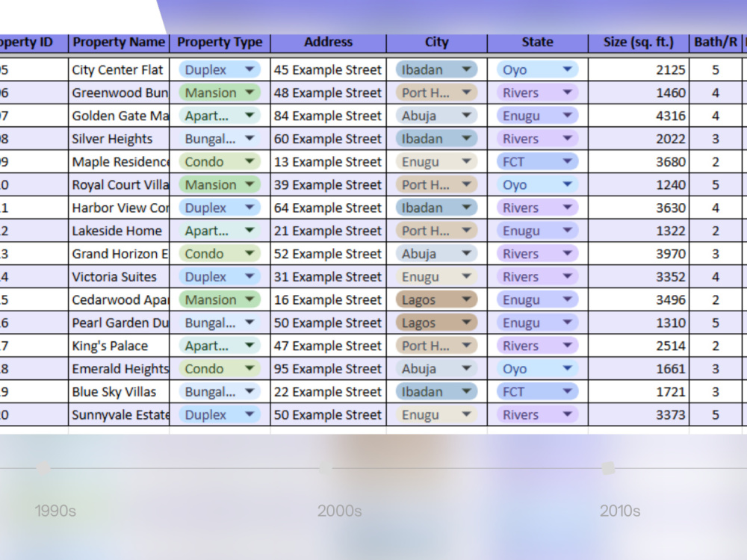The height and width of the screenshot is (560, 747).
Task: Open Enugu city dropdown in Maple Residence row
Action: (436, 162)
